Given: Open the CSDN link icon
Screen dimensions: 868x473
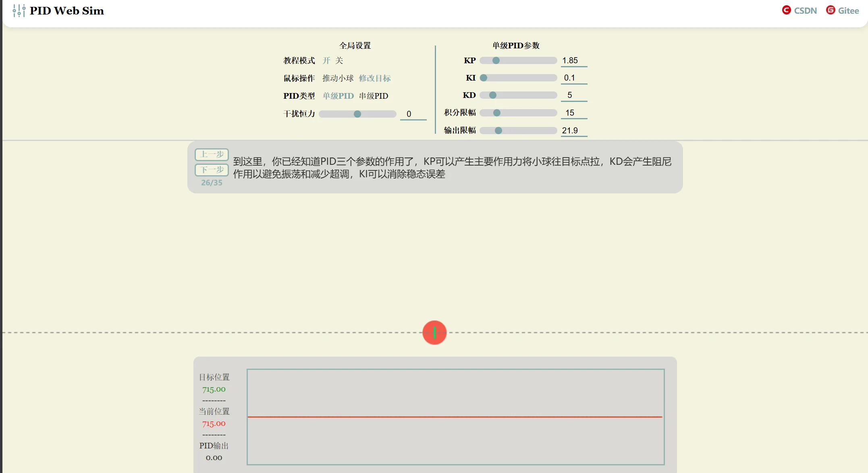Looking at the screenshot, I should click(786, 10).
